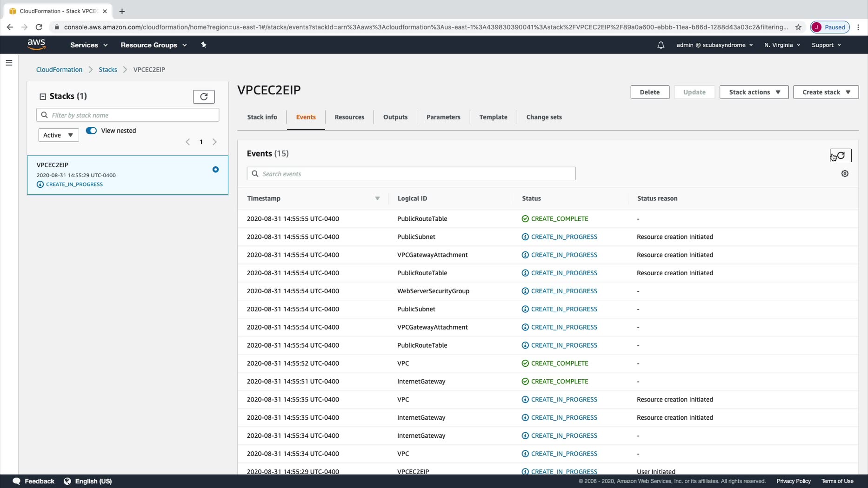This screenshot has height=488, width=868.
Task: Open a new browser tab
Action: click(x=122, y=11)
